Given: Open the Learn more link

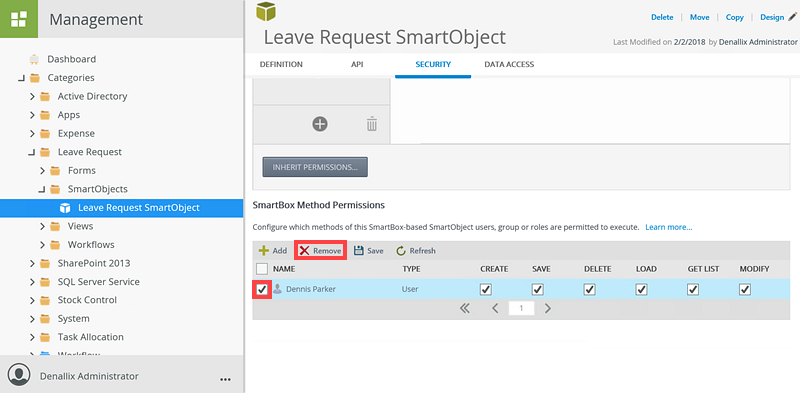Looking at the screenshot, I should click(x=668, y=227).
